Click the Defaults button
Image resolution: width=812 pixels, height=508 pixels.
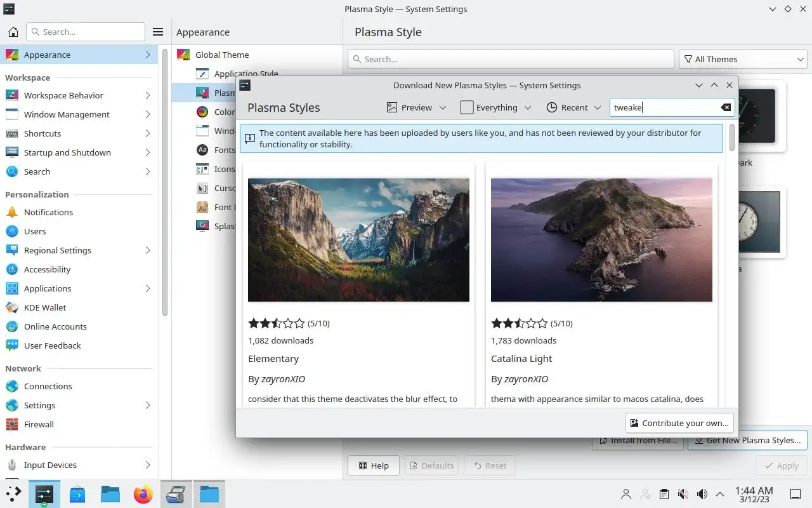432,465
